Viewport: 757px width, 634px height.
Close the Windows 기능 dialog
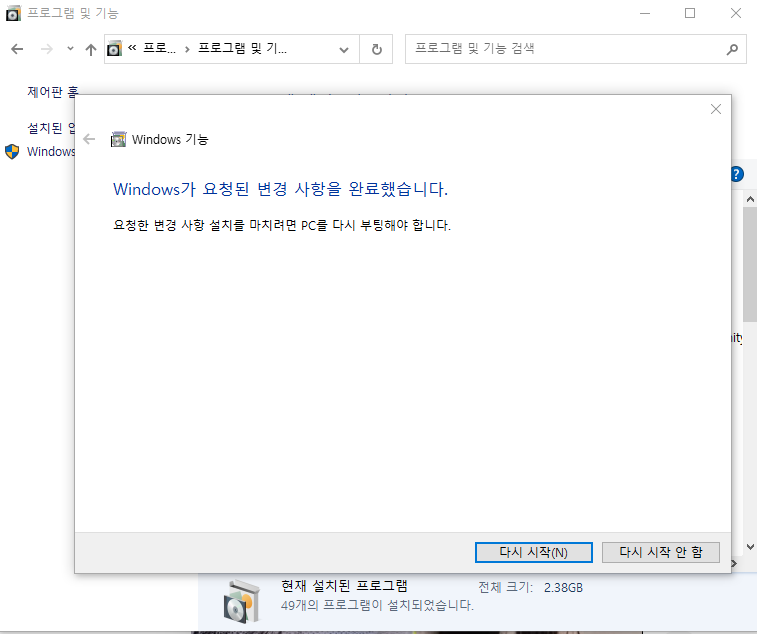pos(715,109)
